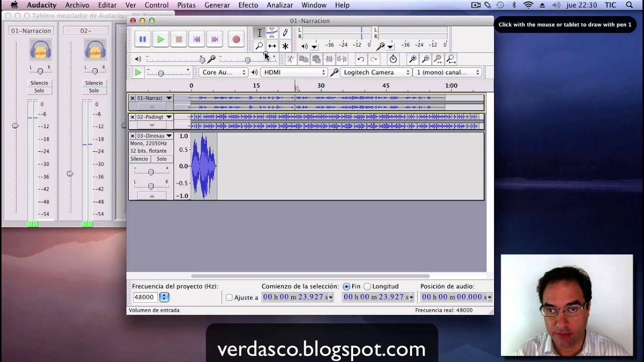Skip to start of the project
The height and width of the screenshot is (362, 644).
(x=197, y=39)
